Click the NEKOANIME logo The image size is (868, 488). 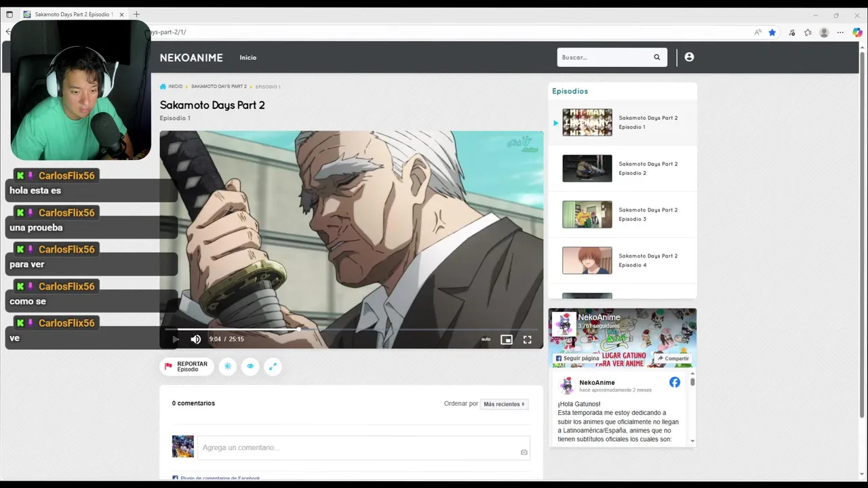click(191, 58)
